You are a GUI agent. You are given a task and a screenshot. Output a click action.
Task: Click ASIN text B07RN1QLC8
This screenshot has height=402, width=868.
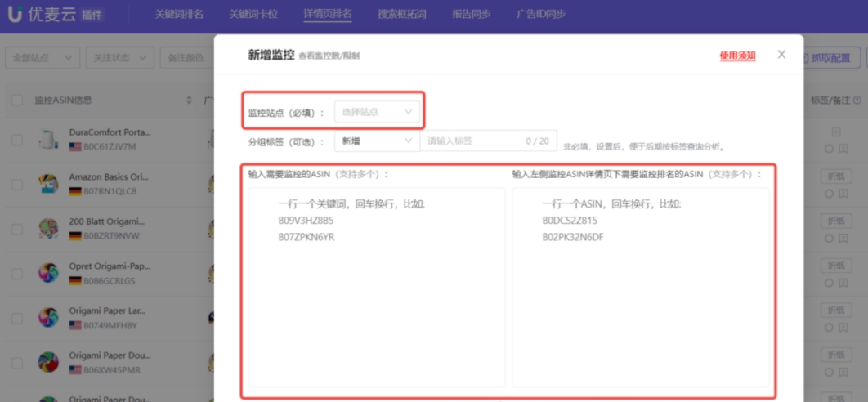tap(110, 191)
